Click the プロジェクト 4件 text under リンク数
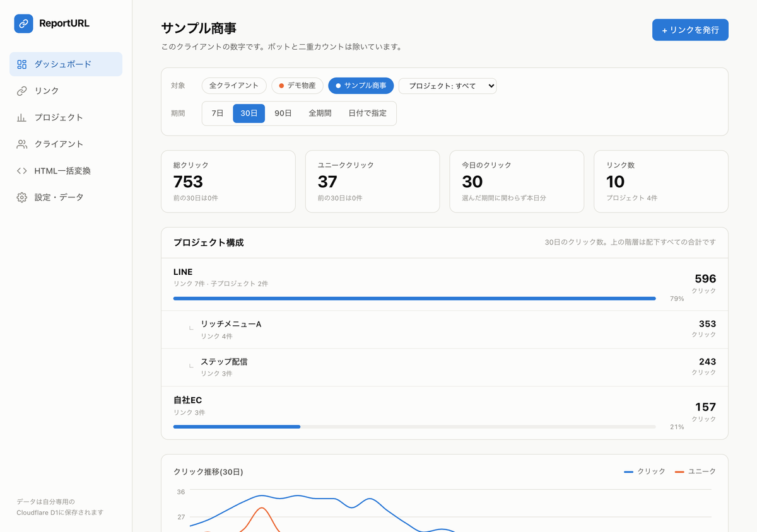 click(x=632, y=198)
